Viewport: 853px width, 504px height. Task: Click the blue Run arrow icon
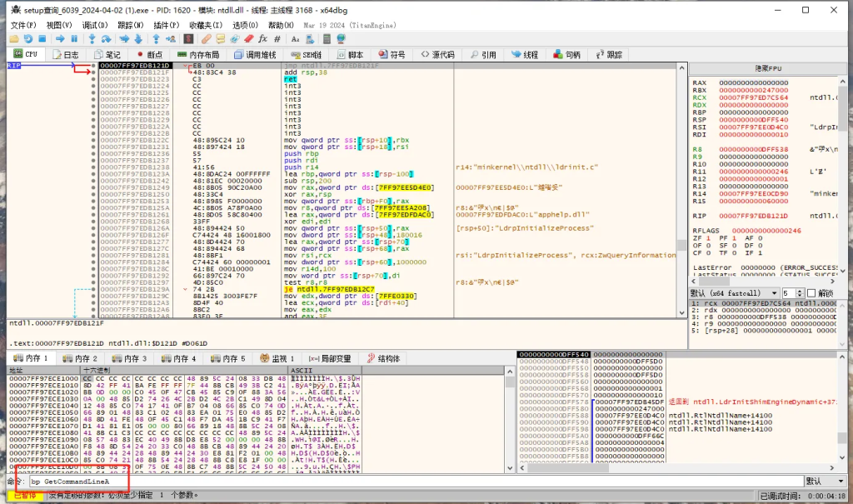point(61,39)
